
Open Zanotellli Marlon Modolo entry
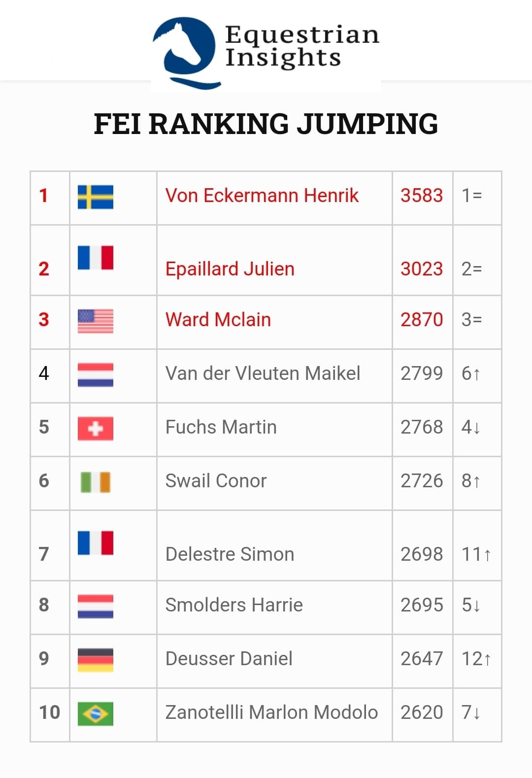click(x=271, y=712)
